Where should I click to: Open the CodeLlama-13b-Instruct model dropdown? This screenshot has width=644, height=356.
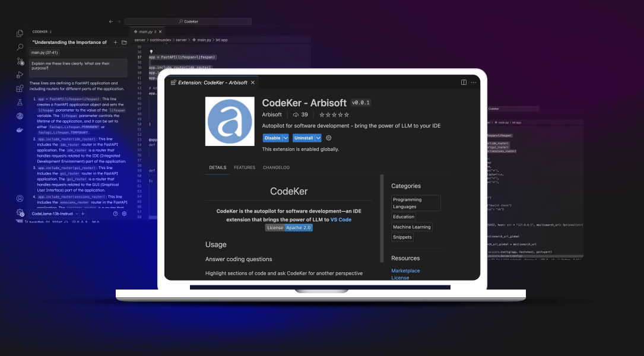pyautogui.click(x=54, y=214)
